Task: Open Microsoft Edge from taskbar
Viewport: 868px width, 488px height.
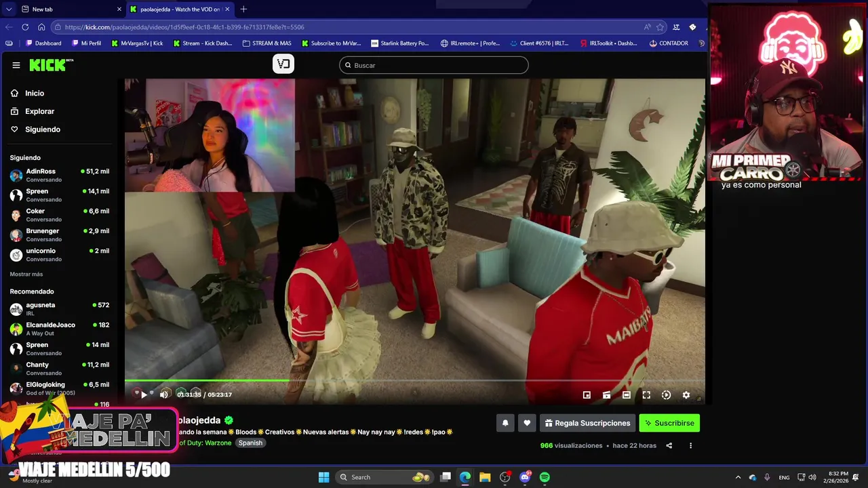Action: pos(465,477)
